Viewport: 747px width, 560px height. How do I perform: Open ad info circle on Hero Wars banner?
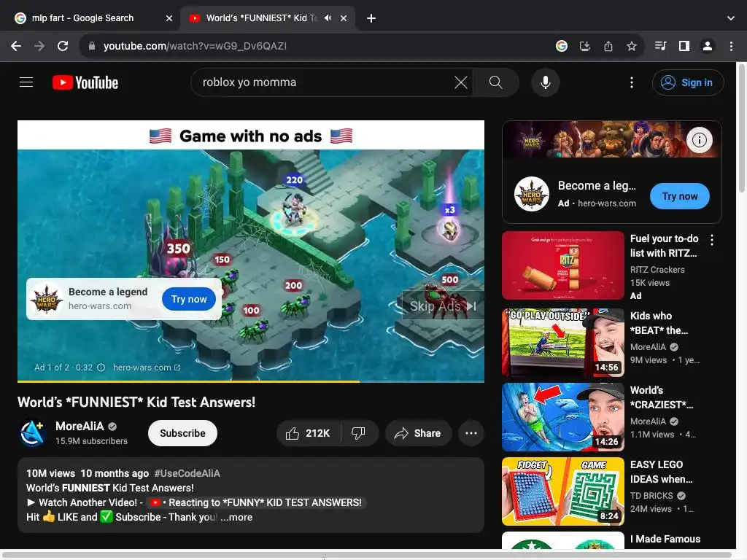click(x=700, y=140)
